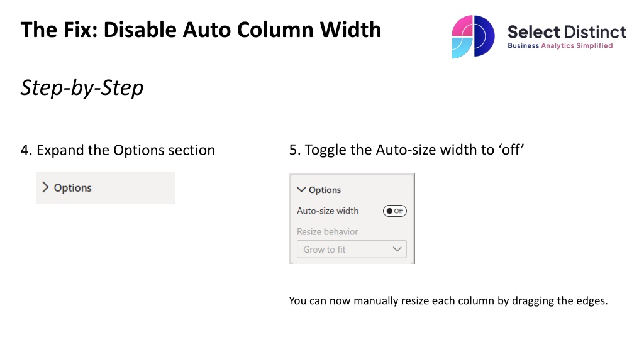Screen dimensions: 644x362
Task: Click the 'Auto-size width' label
Action: point(328,211)
